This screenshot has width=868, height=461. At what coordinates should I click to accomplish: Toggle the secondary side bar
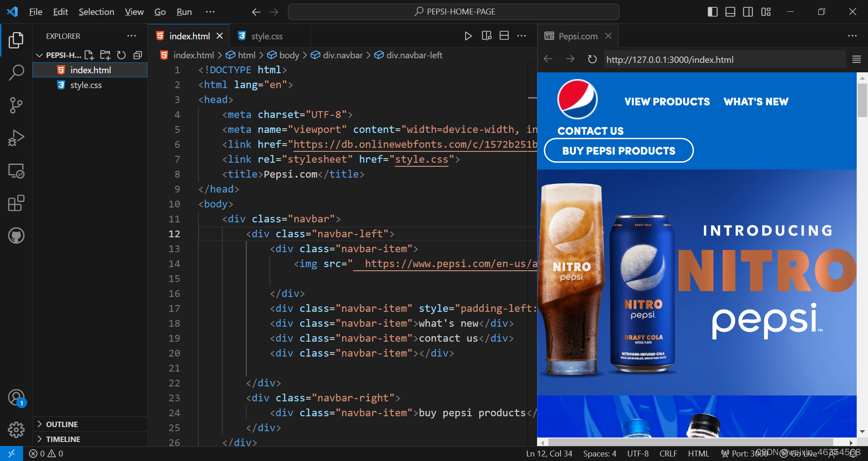(x=748, y=12)
